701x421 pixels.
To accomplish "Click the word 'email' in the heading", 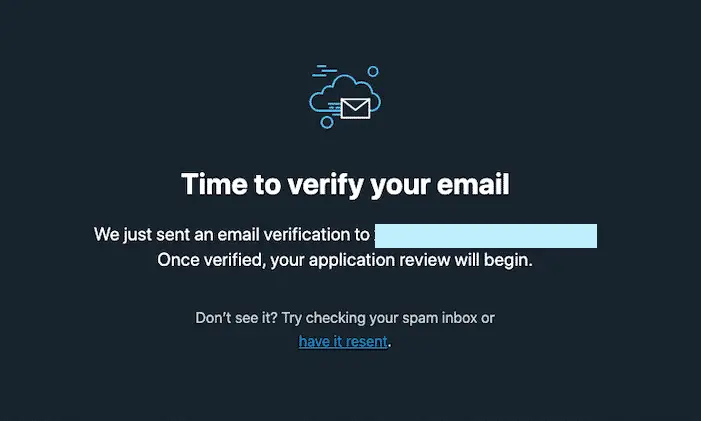I will pyautogui.click(x=473, y=184).
